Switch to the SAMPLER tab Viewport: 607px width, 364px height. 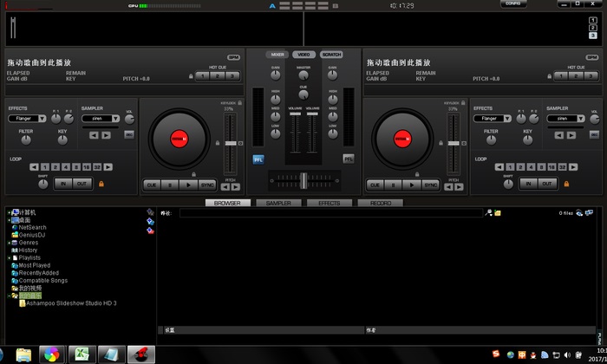click(x=278, y=203)
